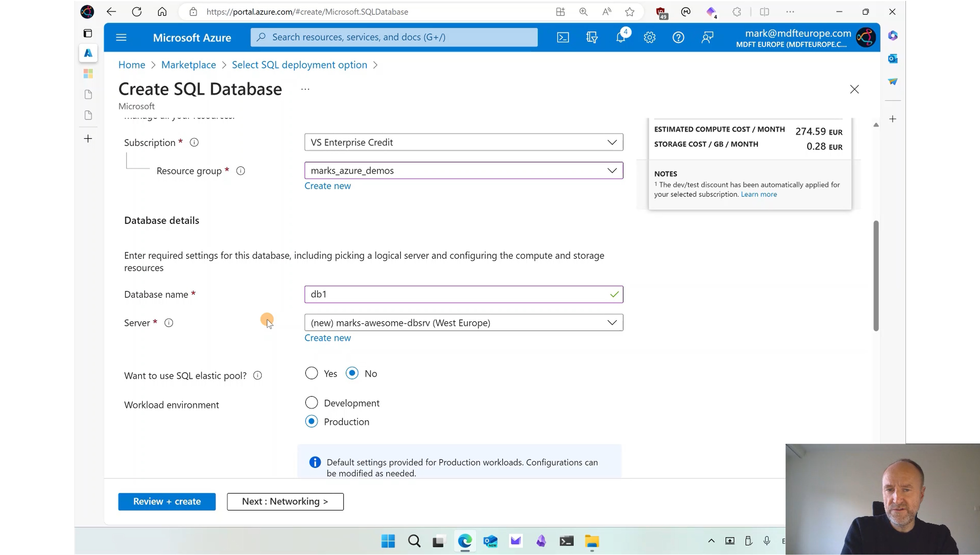Create new server with Create new link

pyautogui.click(x=327, y=338)
